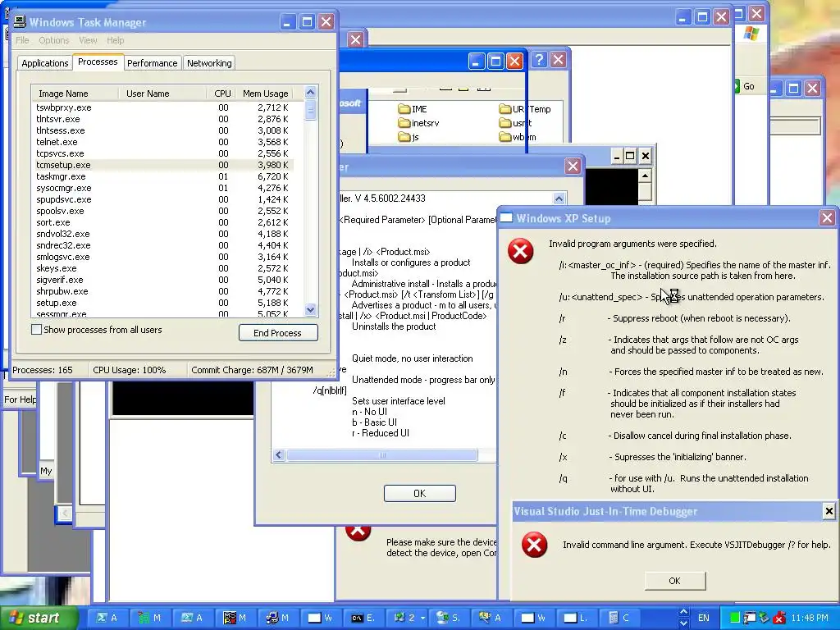Click the question mark help button in the title bar
The image size is (840, 630).
click(x=540, y=60)
